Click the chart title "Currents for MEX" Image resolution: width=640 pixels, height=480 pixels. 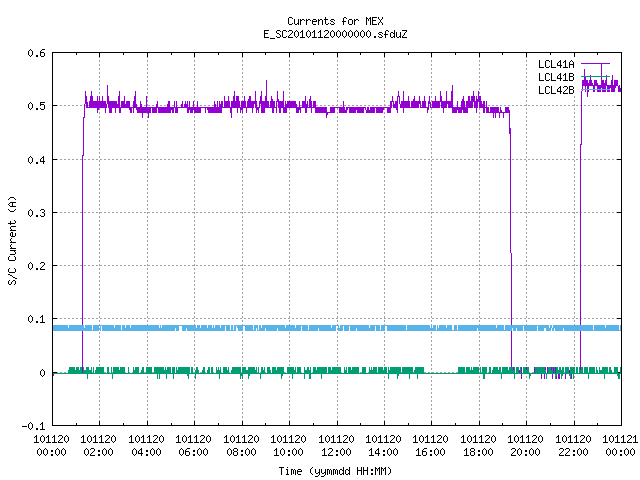(335, 21)
